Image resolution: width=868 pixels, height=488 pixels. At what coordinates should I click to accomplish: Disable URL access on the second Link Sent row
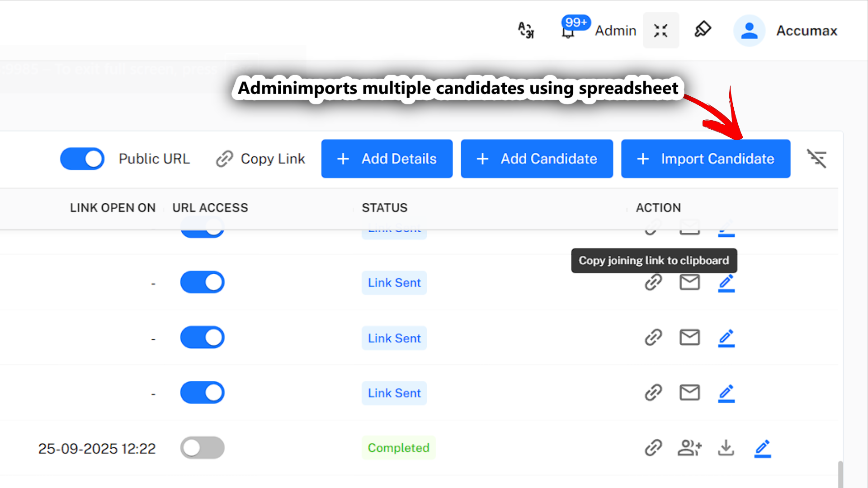202,337
